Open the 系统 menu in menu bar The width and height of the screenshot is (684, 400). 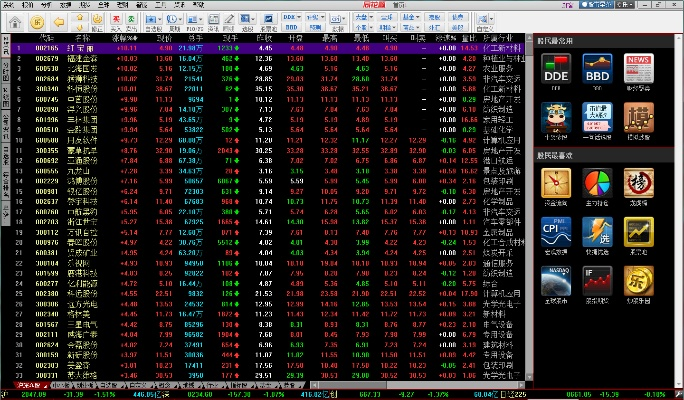click(x=8, y=5)
